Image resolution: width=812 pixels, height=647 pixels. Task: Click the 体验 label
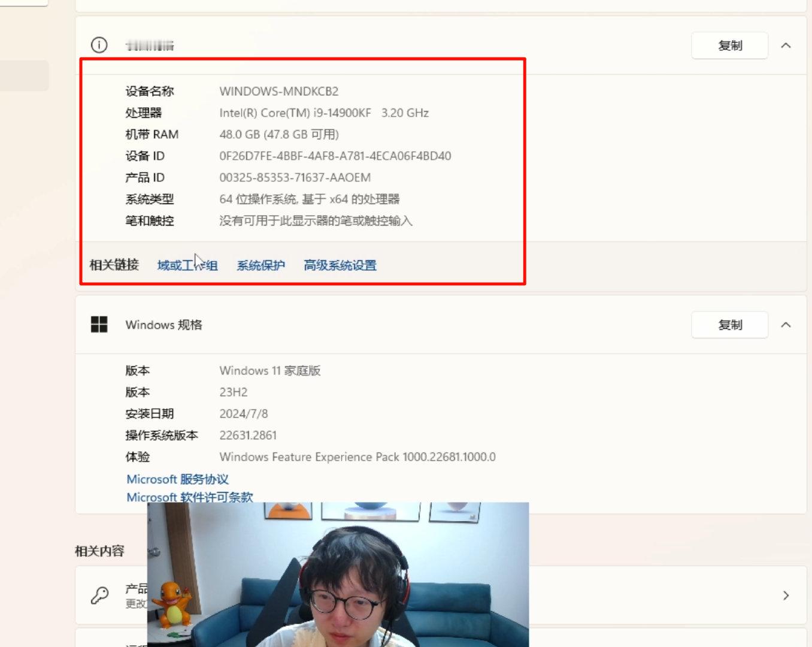point(138,456)
